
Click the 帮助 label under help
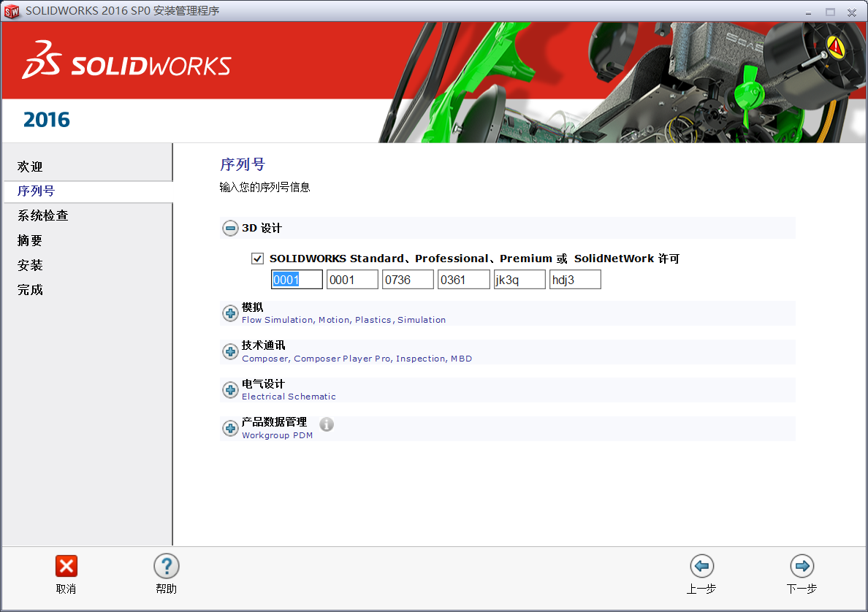166,589
